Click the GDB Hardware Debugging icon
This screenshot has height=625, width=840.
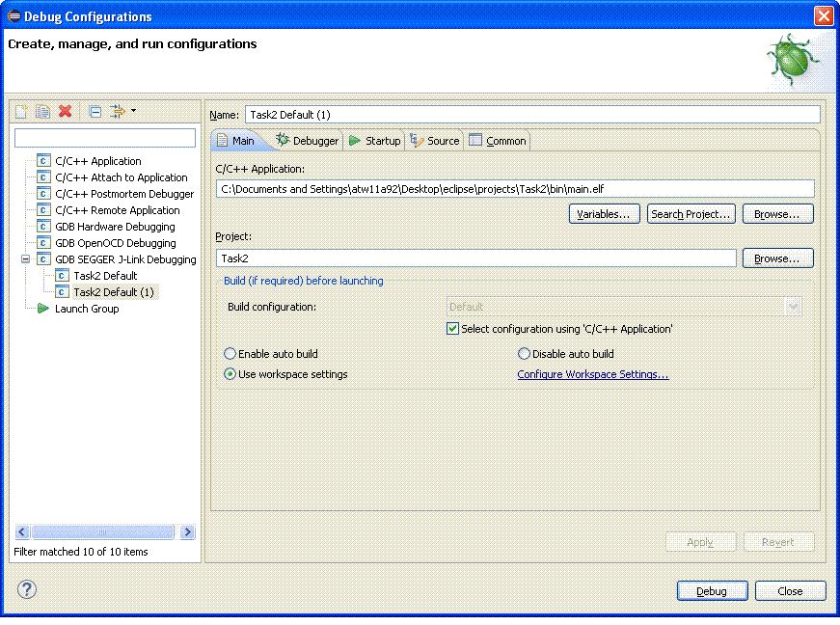tap(44, 226)
